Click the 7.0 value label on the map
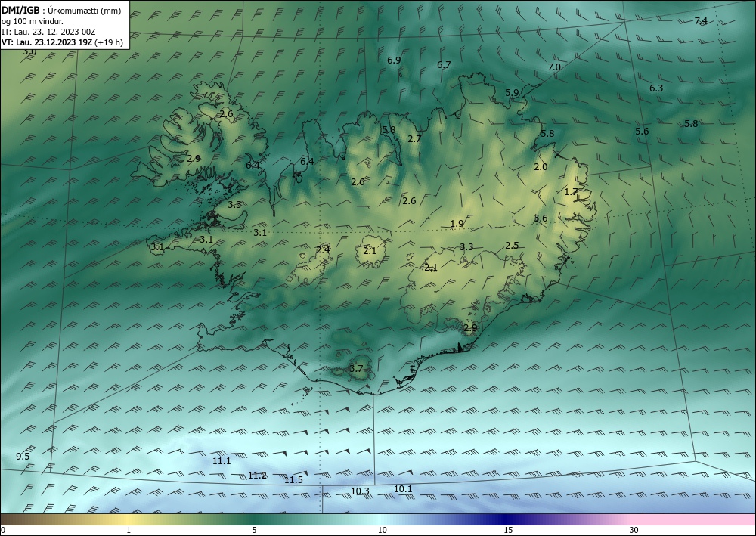756x536 pixels. [x=554, y=67]
